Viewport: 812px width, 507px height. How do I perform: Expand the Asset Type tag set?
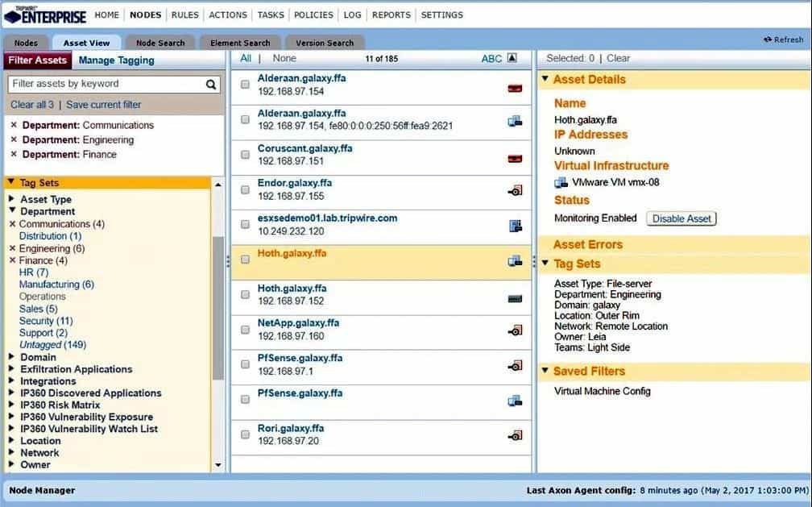(x=11, y=198)
